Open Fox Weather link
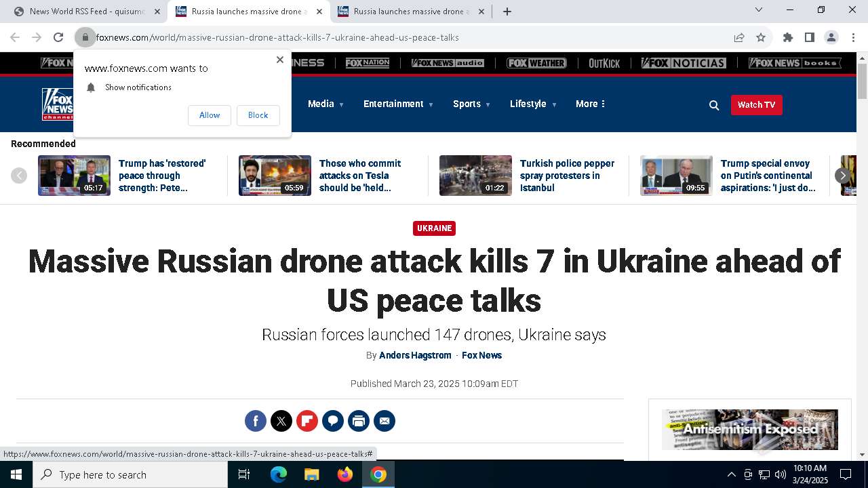The image size is (868, 488). pos(536,63)
